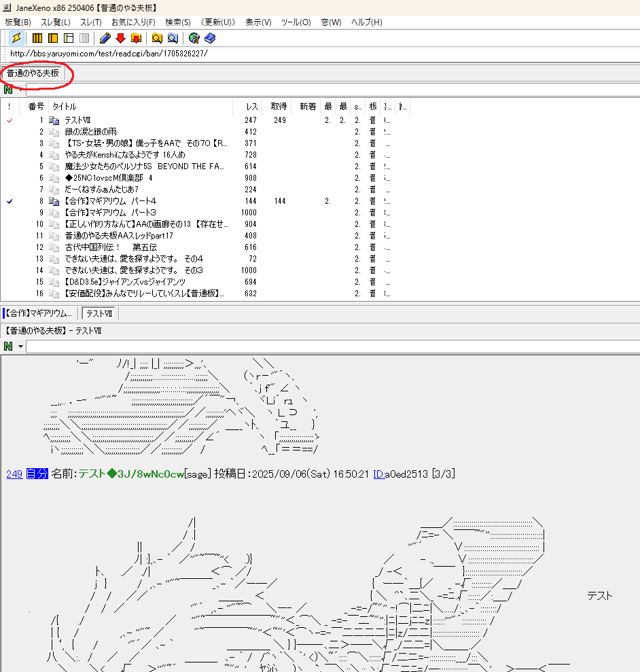Open the お気に入り(F) menu

[x=133, y=22]
